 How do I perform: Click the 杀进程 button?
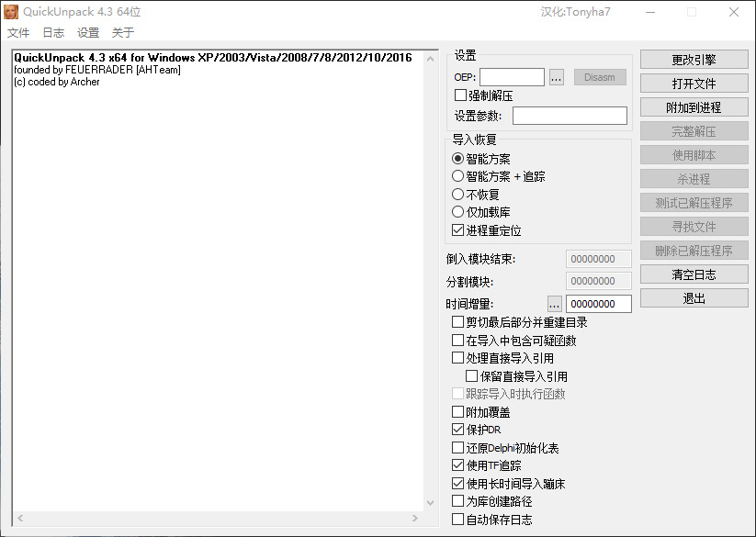(x=694, y=179)
